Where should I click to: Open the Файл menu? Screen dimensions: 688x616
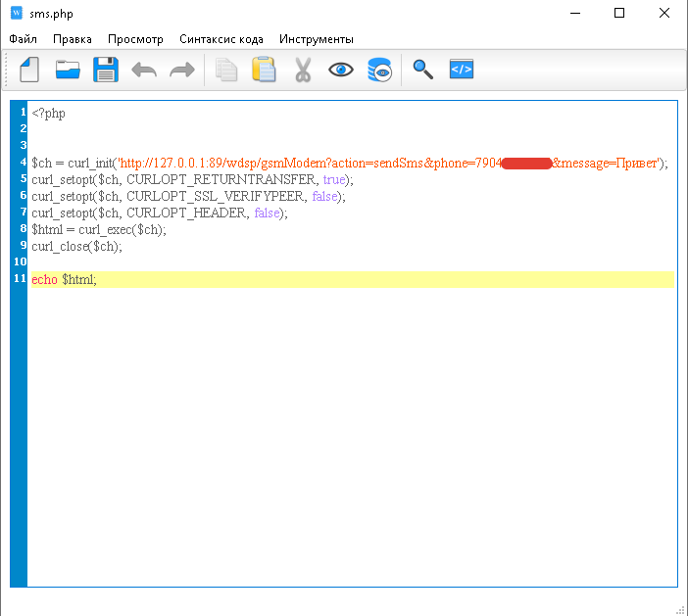[x=23, y=39]
